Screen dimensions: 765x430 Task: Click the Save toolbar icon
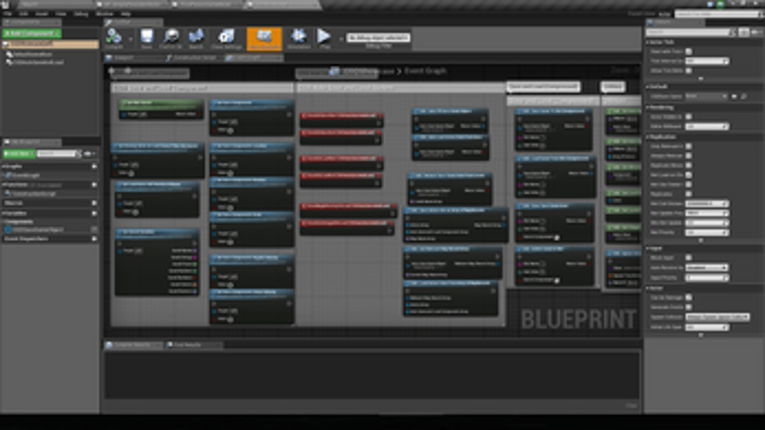pos(146,39)
